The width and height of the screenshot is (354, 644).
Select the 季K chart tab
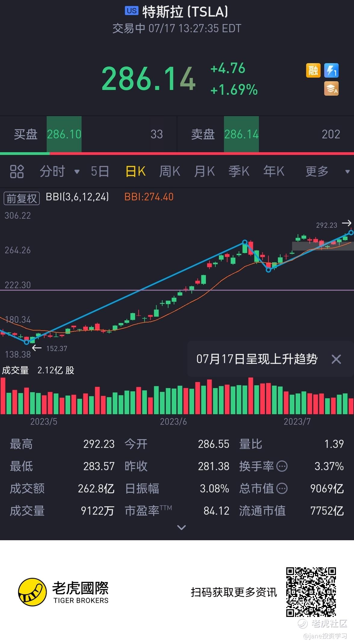[239, 171]
